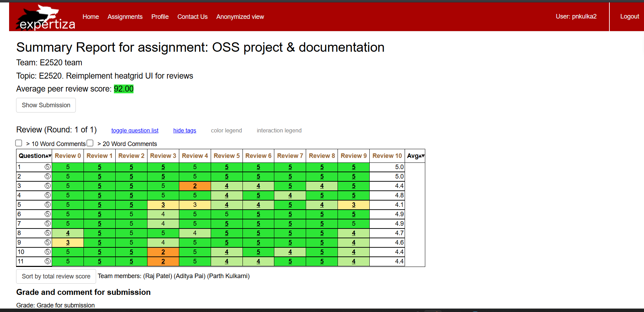Viewport: 644px width, 312px height.
Task: Click circled 5 icon in question 10 row
Action: tap(48, 252)
